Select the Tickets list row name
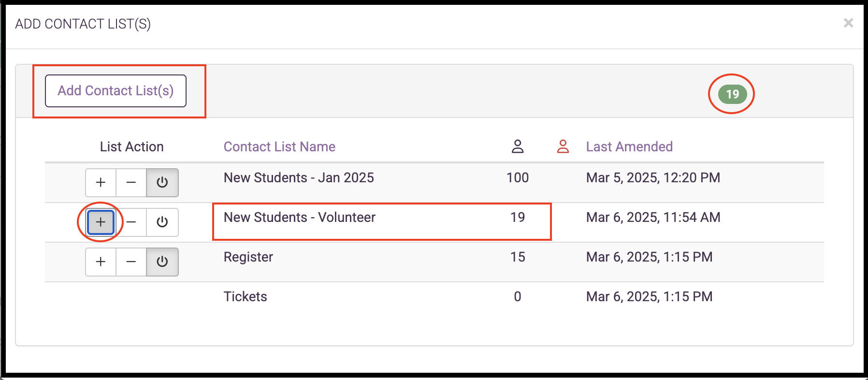Screen dimensions: 868x380 pyautogui.click(x=245, y=296)
